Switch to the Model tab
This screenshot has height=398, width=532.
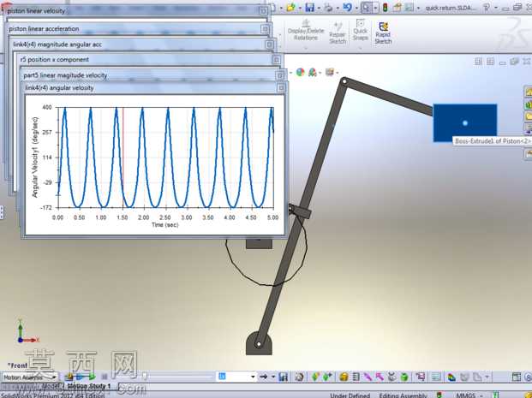52,386
